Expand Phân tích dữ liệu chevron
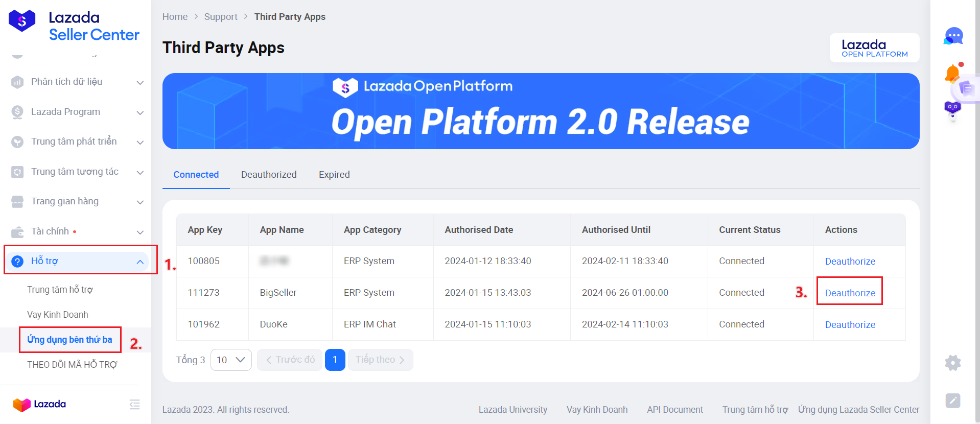The height and width of the screenshot is (424, 980). pyautogui.click(x=140, y=82)
